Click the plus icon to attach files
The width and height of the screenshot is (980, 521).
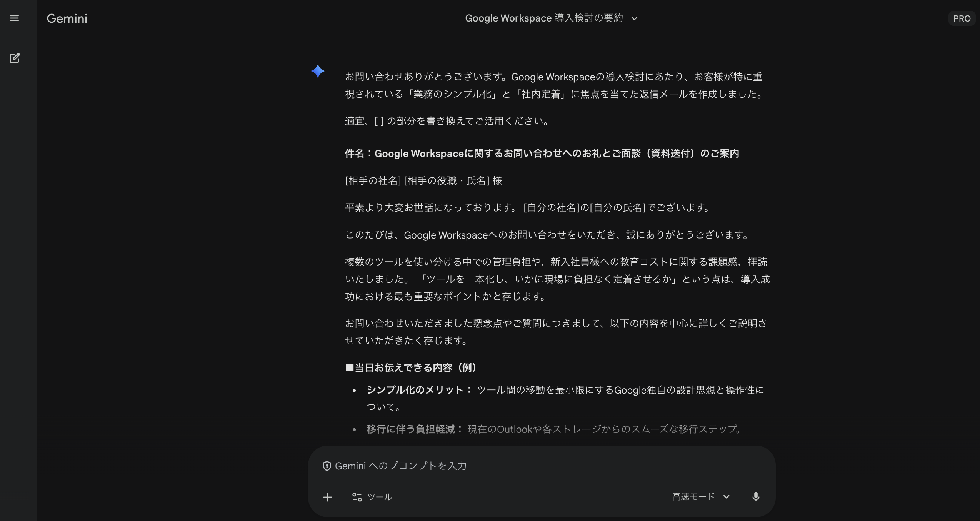tap(327, 497)
